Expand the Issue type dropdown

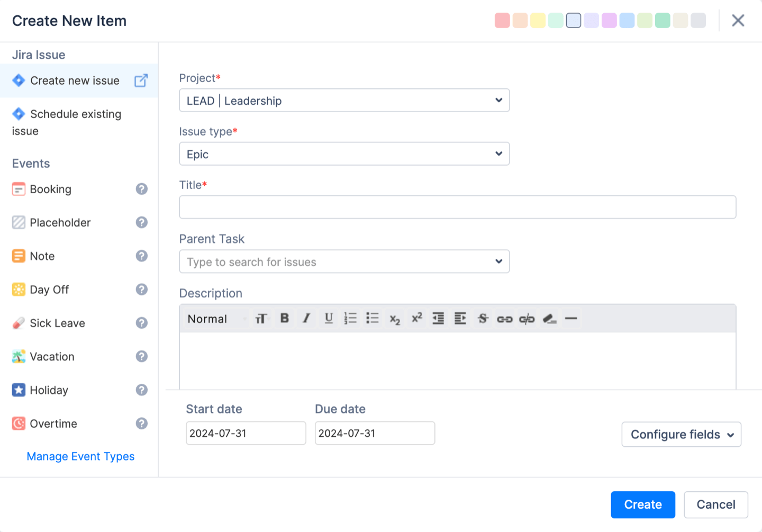(344, 154)
